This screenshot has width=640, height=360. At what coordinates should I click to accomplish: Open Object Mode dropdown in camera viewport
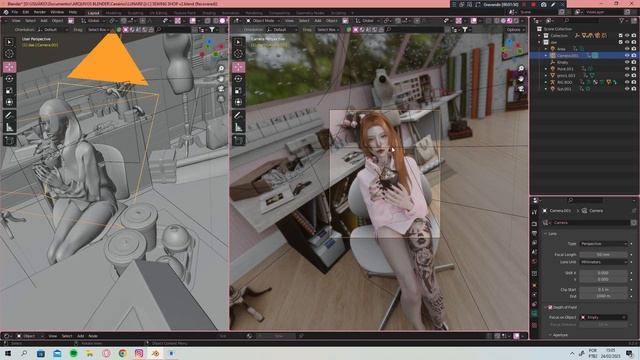(x=264, y=20)
